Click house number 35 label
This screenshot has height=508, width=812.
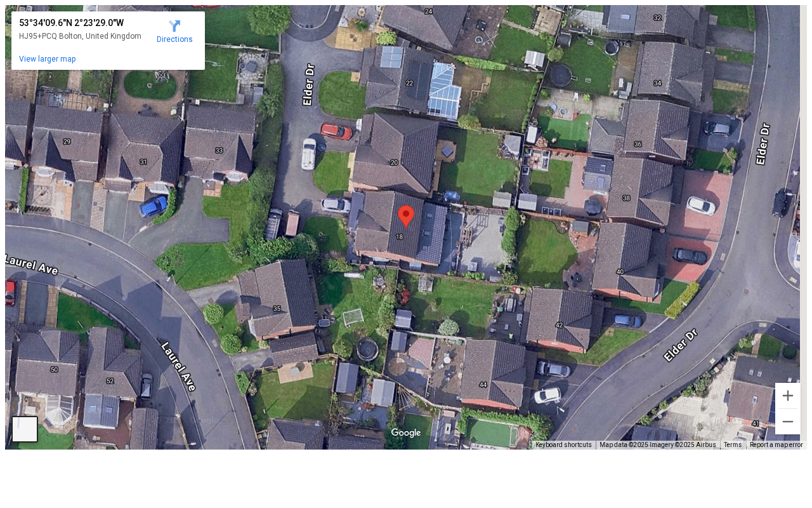277,309
